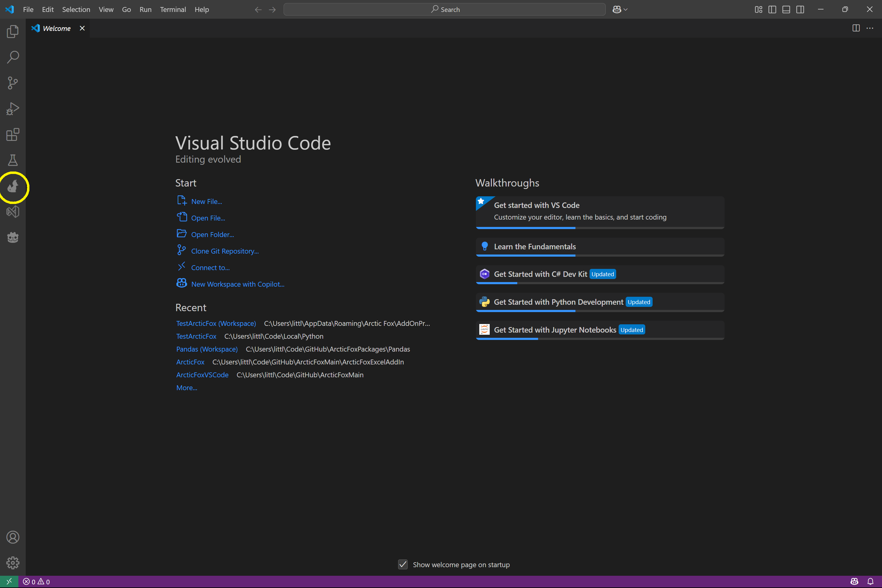
Task: Click the notifications bell in status bar
Action: (870, 582)
